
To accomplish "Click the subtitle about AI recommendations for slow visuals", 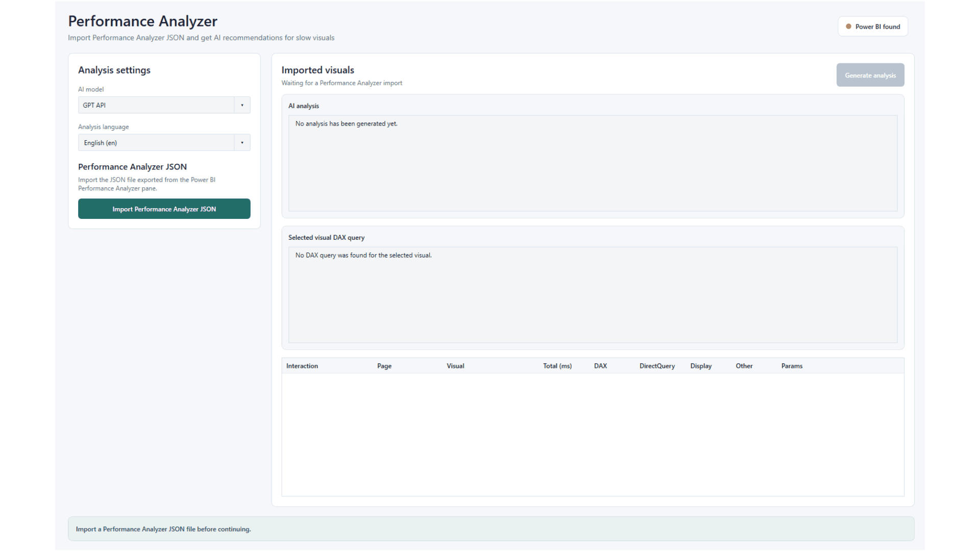I will 201,38.
